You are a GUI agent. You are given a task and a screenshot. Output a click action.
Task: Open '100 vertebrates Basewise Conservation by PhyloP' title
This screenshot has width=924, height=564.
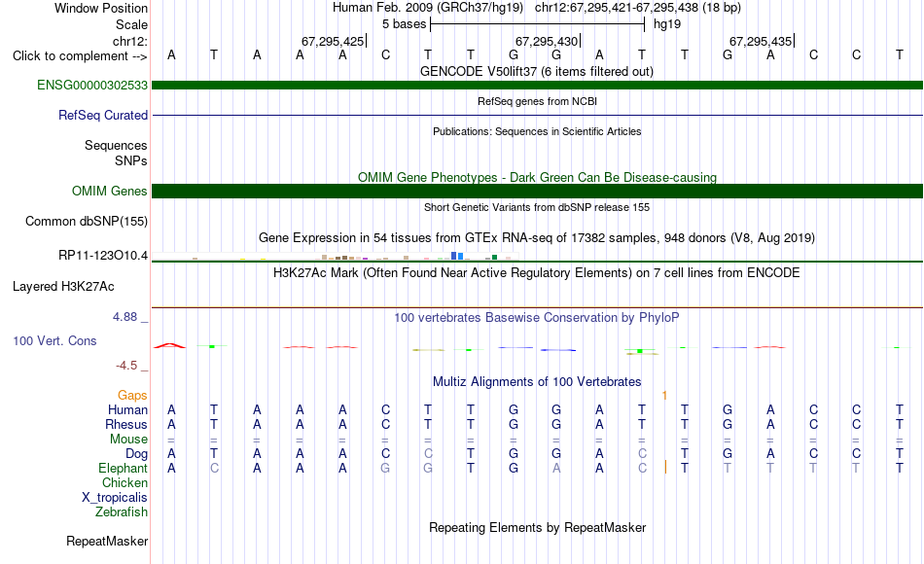tap(537, 318)
